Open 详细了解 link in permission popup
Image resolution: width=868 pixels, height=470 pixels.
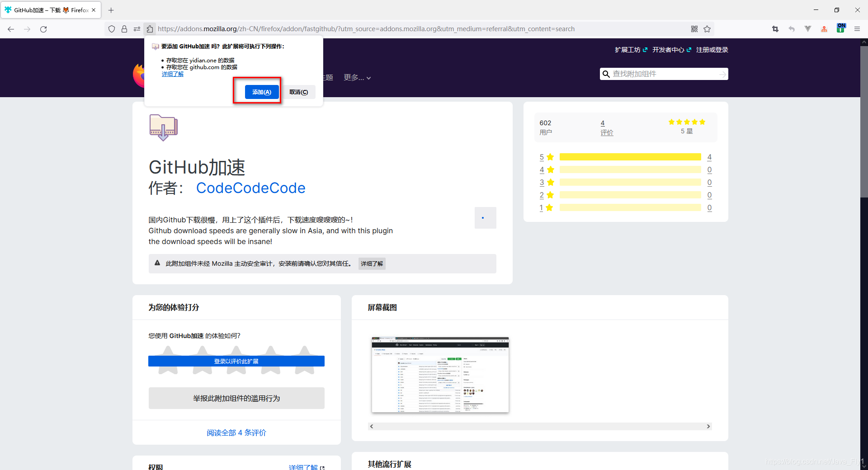173,74
